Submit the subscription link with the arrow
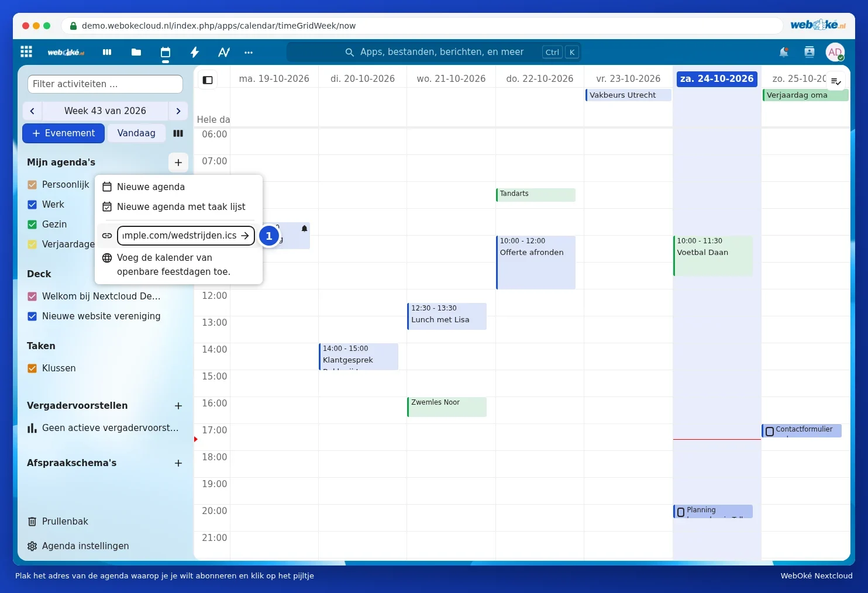Viewport: 868px width, 593px height. tap(245, 236)
